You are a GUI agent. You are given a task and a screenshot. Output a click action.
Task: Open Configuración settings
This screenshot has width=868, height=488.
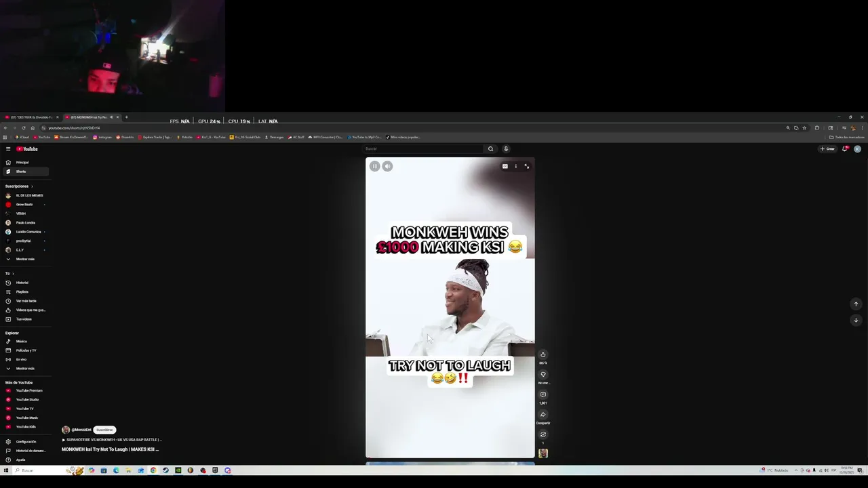(24, 442)
